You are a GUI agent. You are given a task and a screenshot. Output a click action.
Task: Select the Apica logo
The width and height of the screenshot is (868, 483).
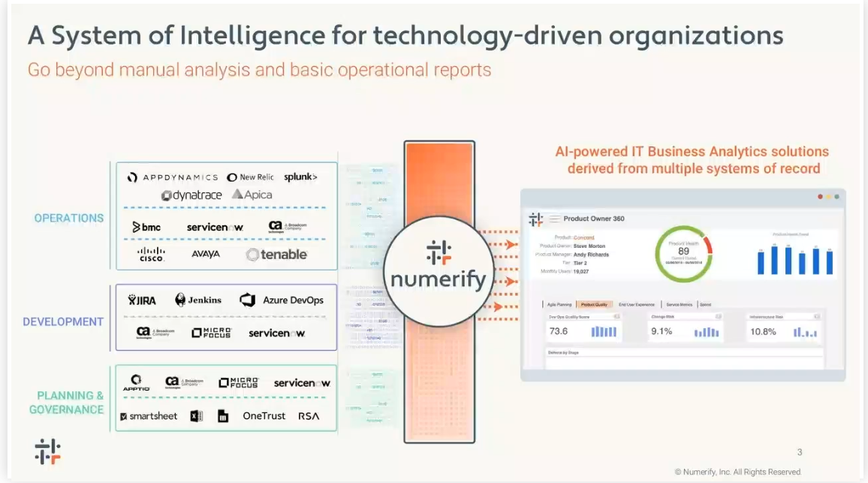point(252,195)
